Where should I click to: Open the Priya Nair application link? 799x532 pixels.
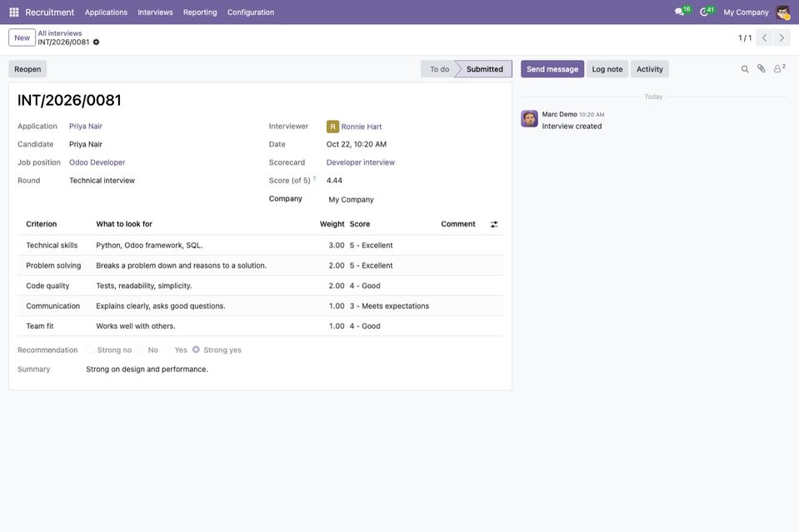pyautogui.click(x=86, y=127)
